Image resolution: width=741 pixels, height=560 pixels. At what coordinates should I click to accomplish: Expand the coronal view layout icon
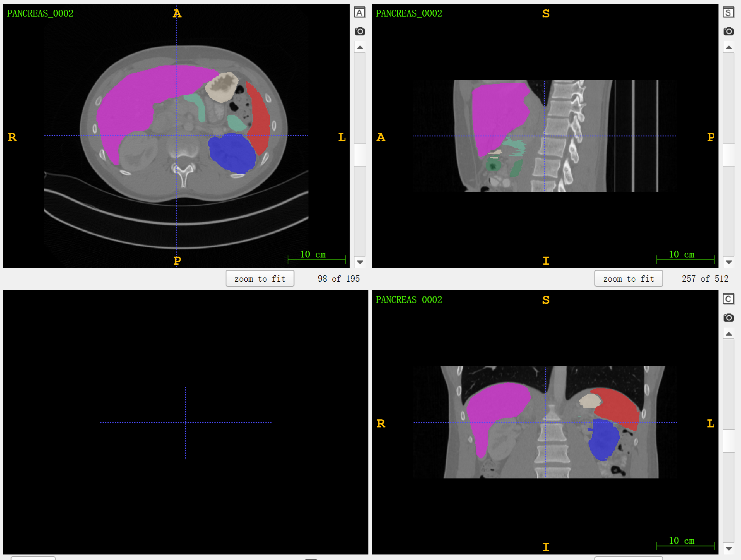click(x=728, y=299)
